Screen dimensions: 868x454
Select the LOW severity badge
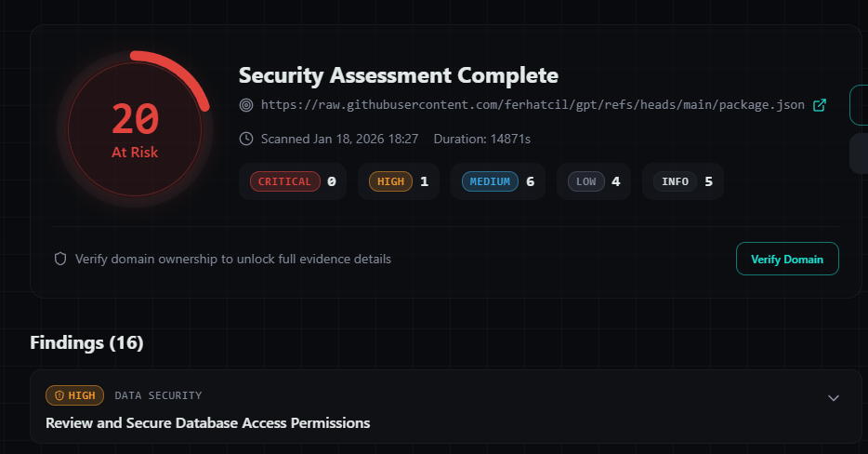pos(585,181)
